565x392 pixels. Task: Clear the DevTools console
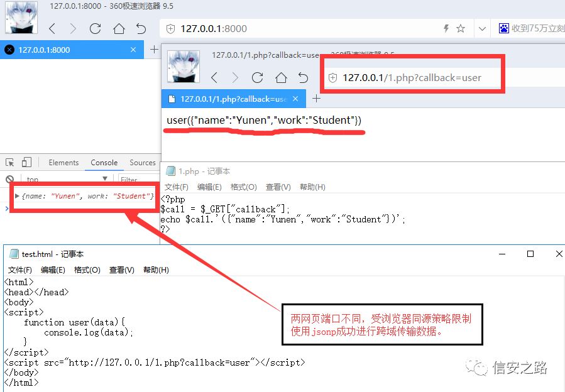10,179
